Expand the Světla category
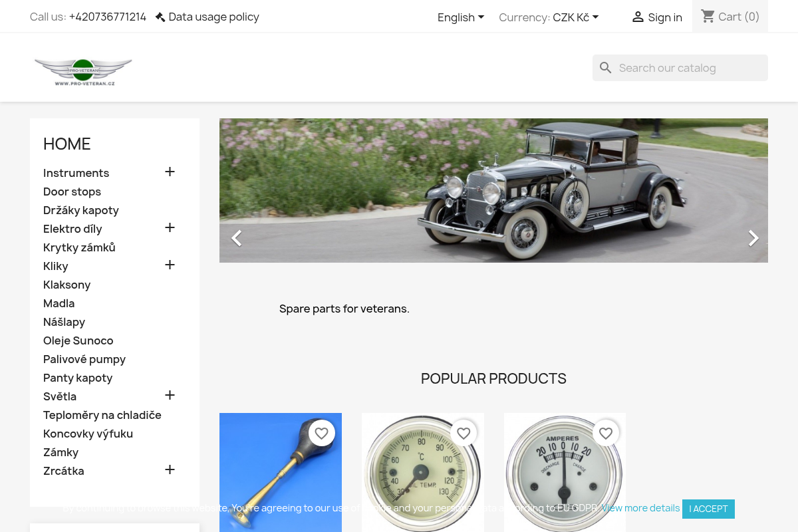This screenshot has width=798, height=532. click(x=170, y=396)
